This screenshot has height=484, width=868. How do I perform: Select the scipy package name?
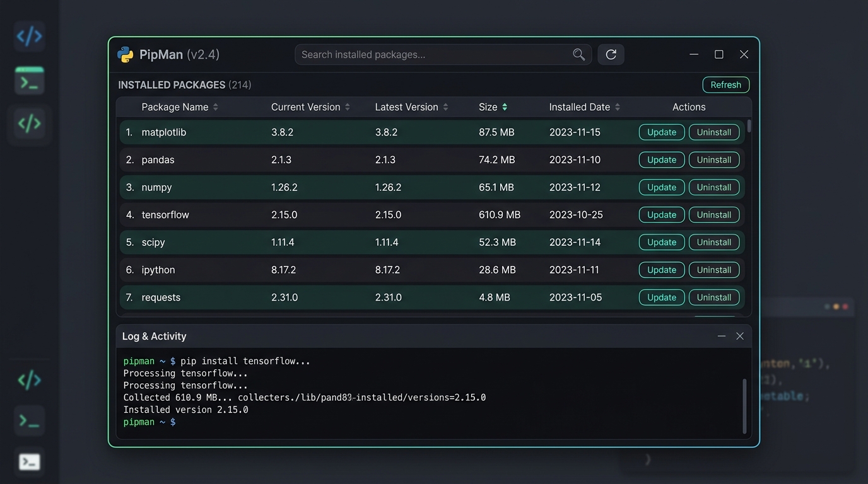pos(153,243)
